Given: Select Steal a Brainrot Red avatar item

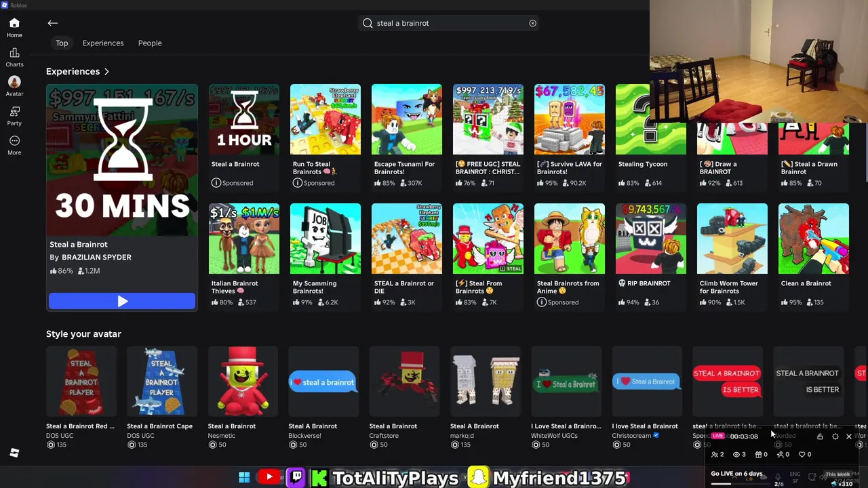Looking at the screenshot, I should [x=81, y=382].
